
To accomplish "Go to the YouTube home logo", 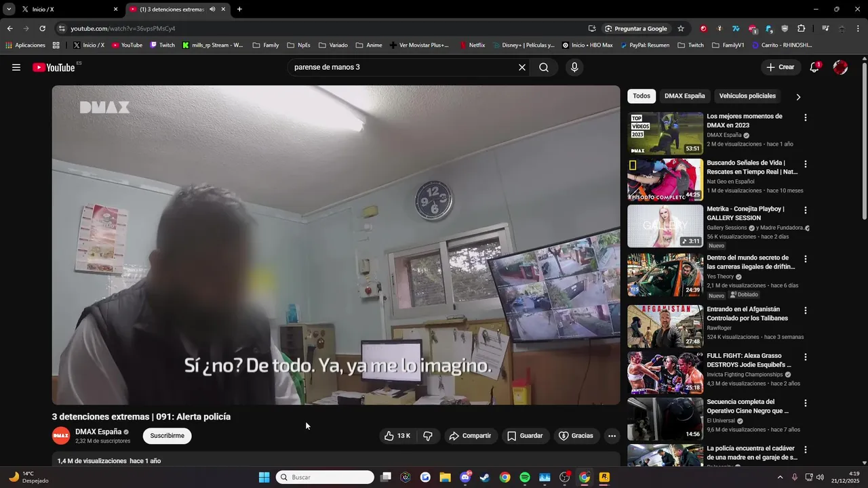I will click(x=54, y=67).
